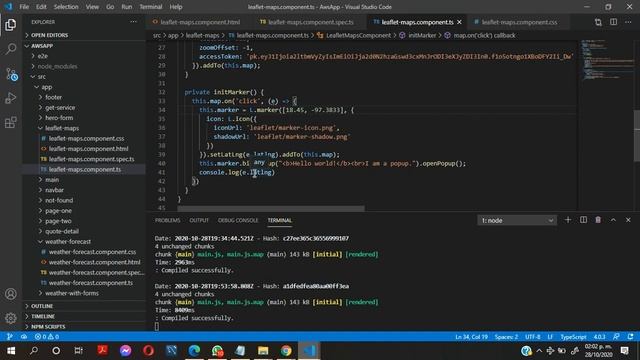Open Source Control view in activity bar
This screenshot has height=360, width=640.
point(11,74)
